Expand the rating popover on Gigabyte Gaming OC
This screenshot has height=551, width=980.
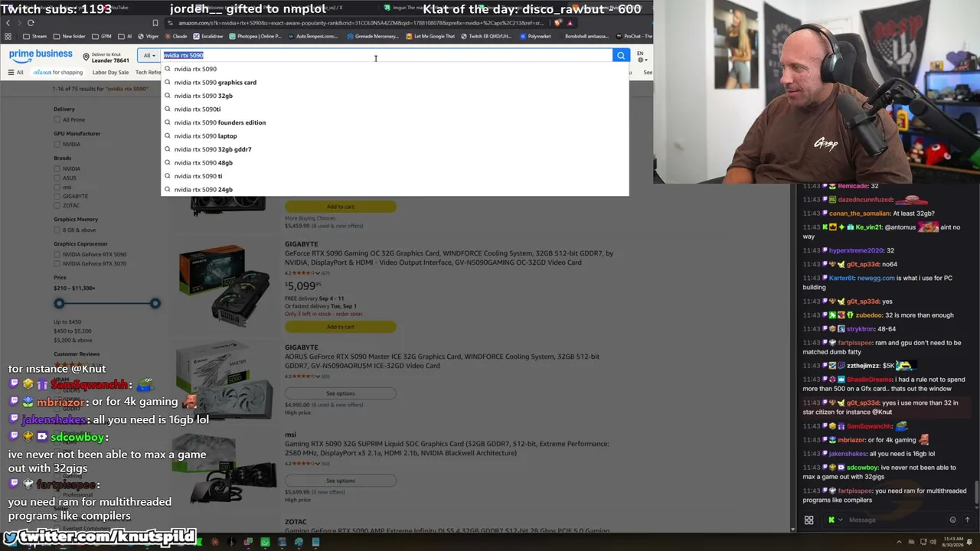pyautogui.click(x=317, y=272)
